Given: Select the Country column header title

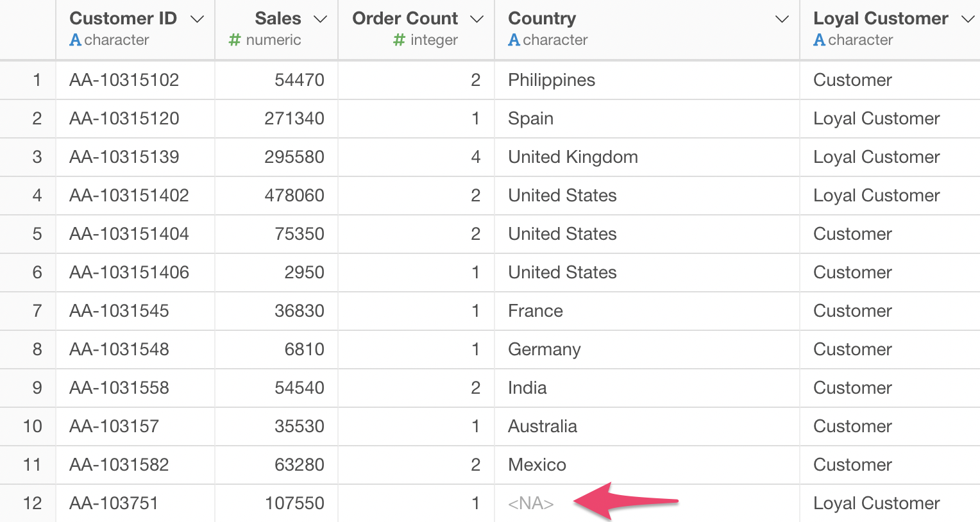Looking at the screenshot, I should [542, 18].
